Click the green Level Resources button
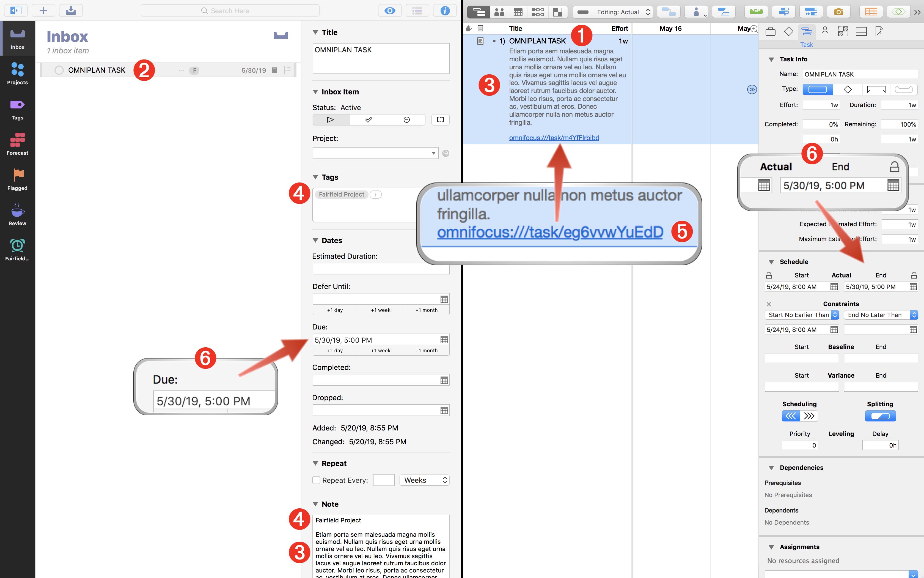Viewport: 924px width, 578px height. (756, 12)
